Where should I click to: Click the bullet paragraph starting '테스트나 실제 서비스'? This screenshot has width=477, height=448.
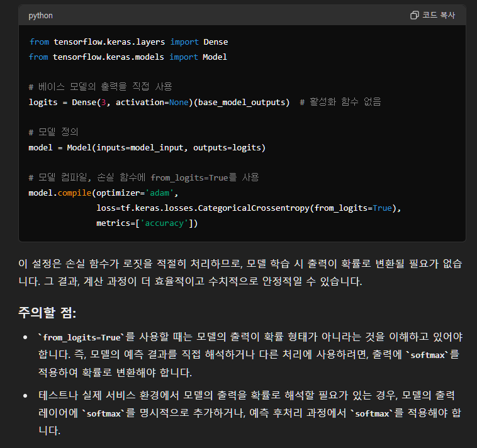249,413
